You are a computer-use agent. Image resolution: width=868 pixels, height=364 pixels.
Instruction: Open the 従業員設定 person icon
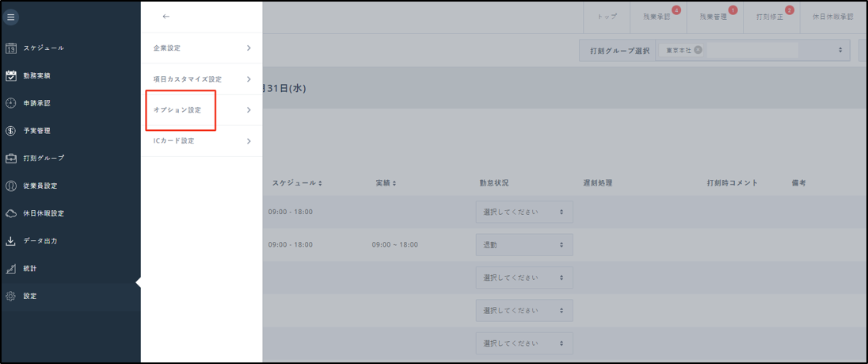click(x=11, y=186)
